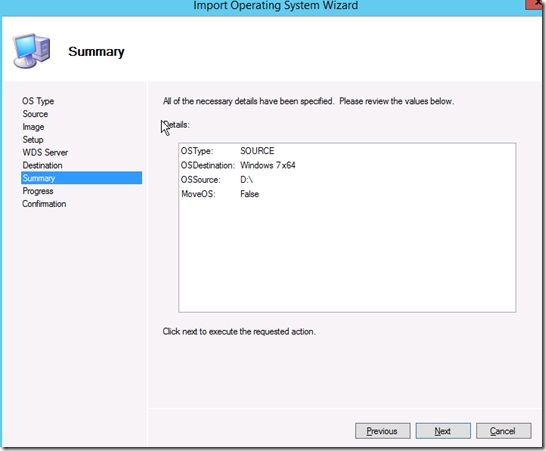Go to WDS Server step

coord(45,153)
